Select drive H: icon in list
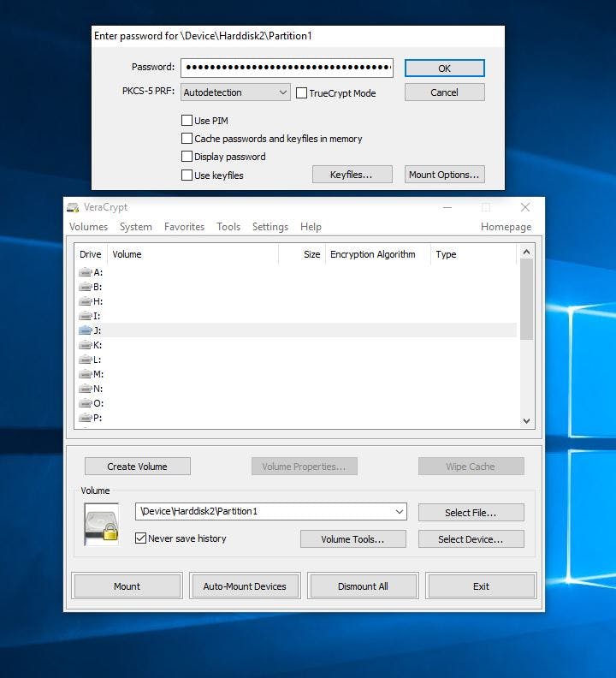616x678 pixels. click(x=86, y=301)
